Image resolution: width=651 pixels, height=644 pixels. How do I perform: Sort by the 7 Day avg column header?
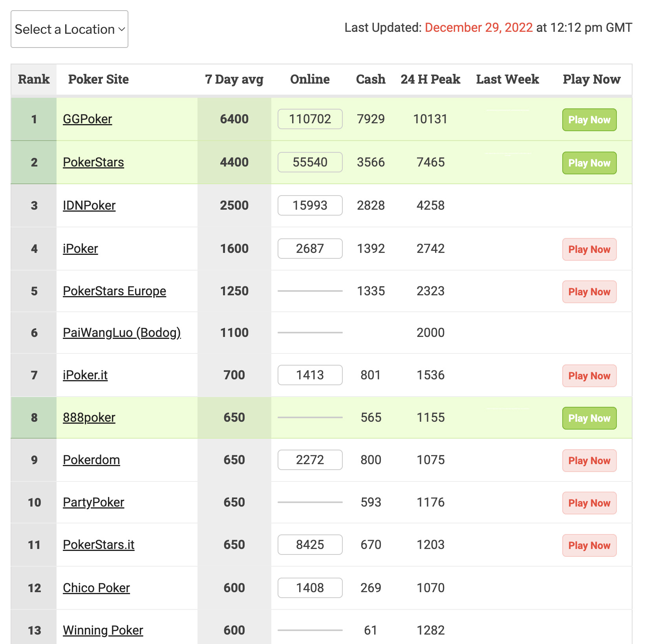click(x=234, y=79)
